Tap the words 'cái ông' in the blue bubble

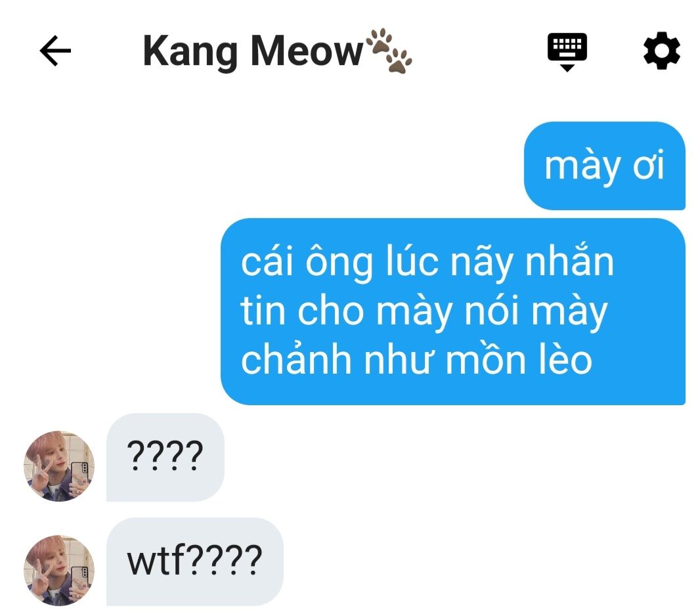[x=307, y=262]
